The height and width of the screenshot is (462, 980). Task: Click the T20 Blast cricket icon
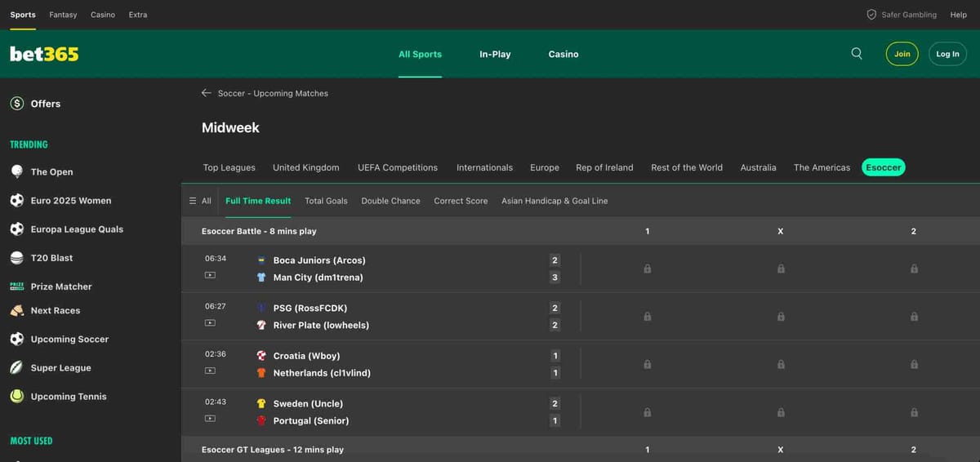coord(16,257)
